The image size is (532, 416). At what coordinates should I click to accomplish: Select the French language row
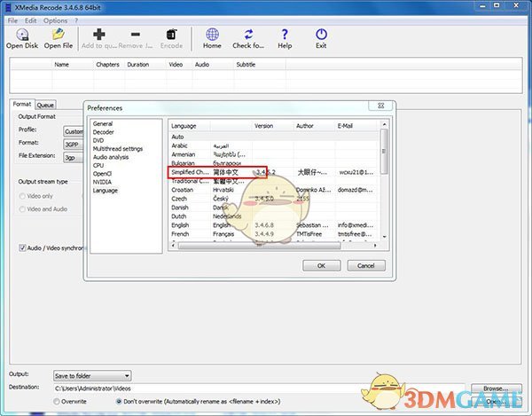[274, 234]
